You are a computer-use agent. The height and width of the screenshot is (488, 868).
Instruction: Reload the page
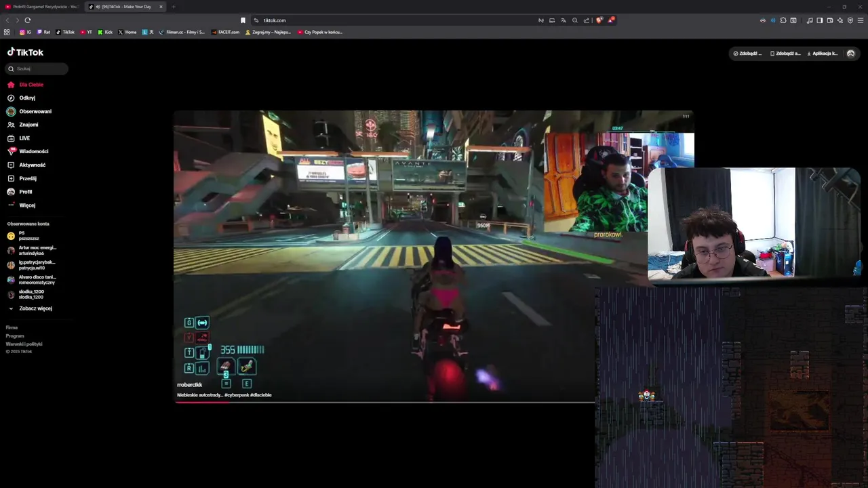[x=28, y=20]
